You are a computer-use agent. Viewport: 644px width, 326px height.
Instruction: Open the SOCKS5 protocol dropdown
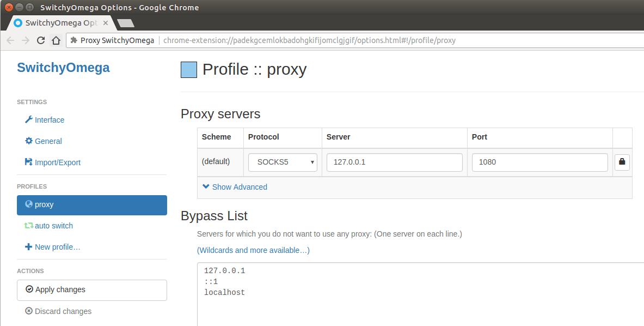pyautogui.click(x=283, y=162)
